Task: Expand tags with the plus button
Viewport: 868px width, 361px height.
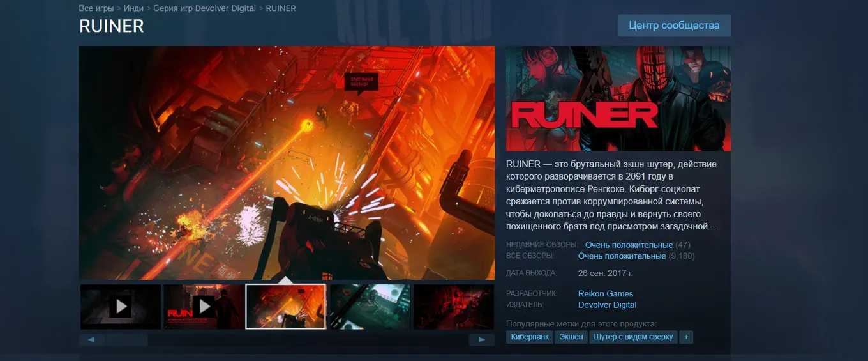Action: pos(686,337)
